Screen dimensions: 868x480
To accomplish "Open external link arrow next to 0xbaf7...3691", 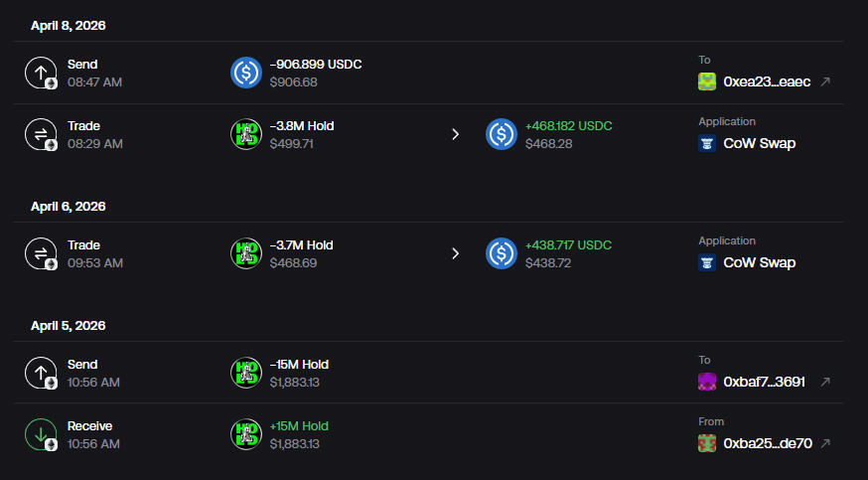I will [x=825, y=382].
